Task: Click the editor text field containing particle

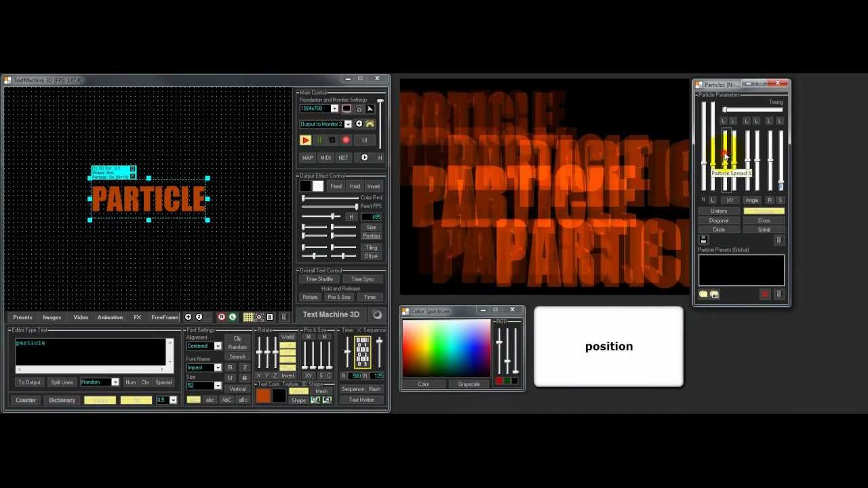Action: click(x=91, y=352)
